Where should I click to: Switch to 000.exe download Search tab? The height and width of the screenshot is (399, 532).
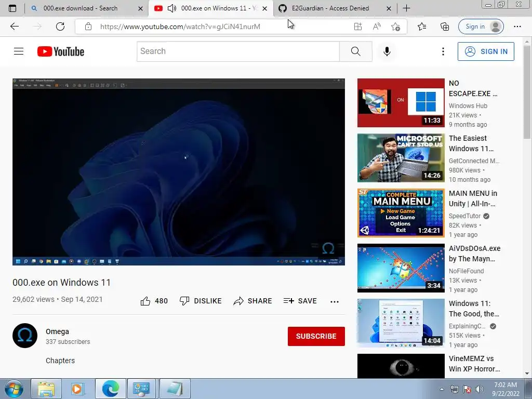tap(81, 8)
